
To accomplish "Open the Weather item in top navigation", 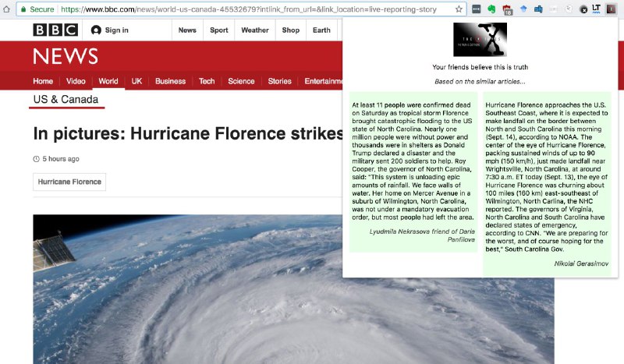I will click(255, 30).
